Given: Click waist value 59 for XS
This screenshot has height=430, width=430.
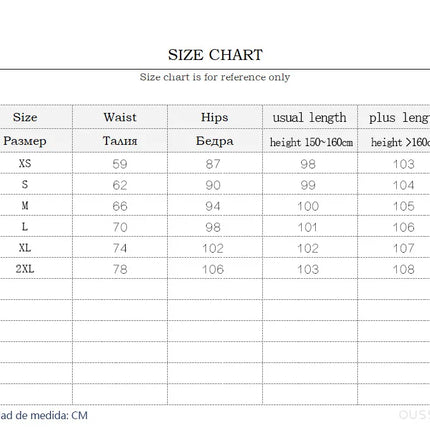Looking at the screenshot, I should (x=120, y=164).
